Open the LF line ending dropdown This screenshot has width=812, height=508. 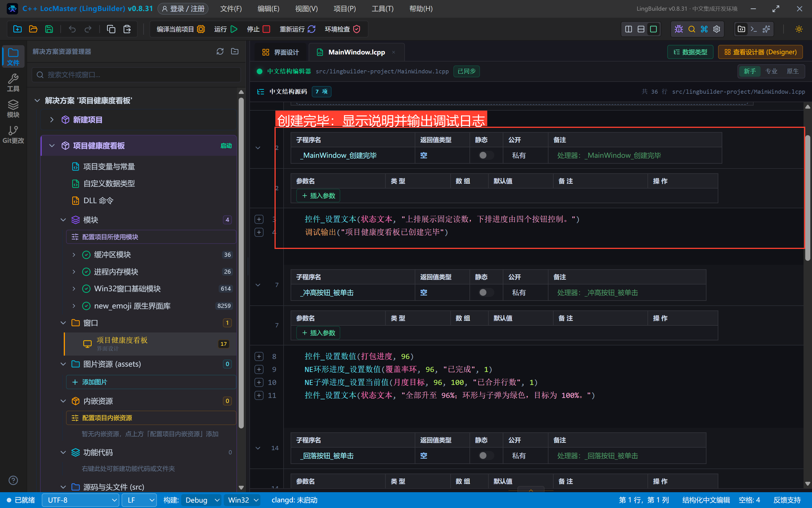point(139,500)
